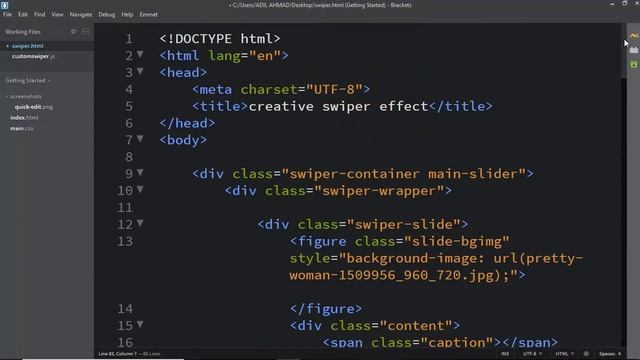Open main.css in file tree
640x360 pixels.
click(22, 128)
